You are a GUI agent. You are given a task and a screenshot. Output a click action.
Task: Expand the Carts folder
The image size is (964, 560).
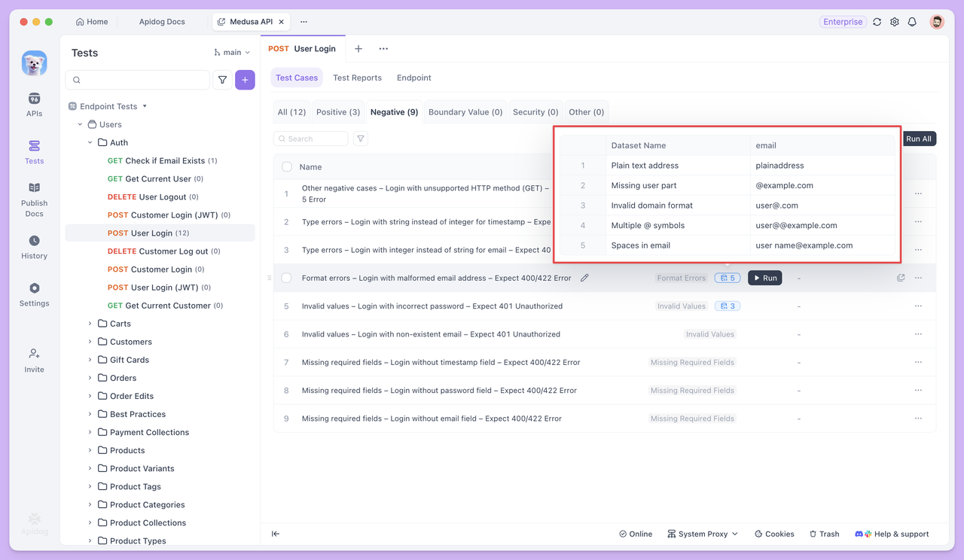[90, 324]
